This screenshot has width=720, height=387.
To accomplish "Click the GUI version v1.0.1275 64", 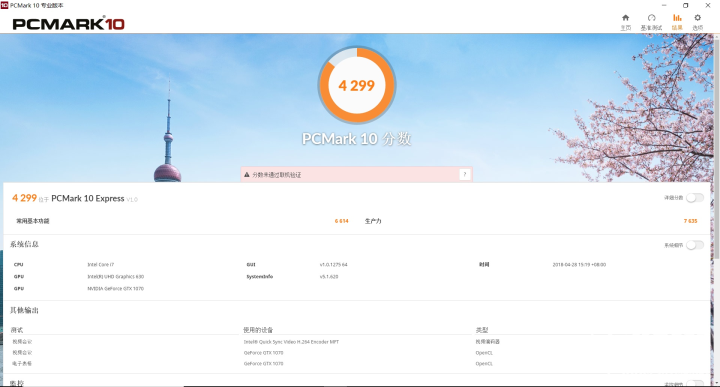I will (334, 265).
